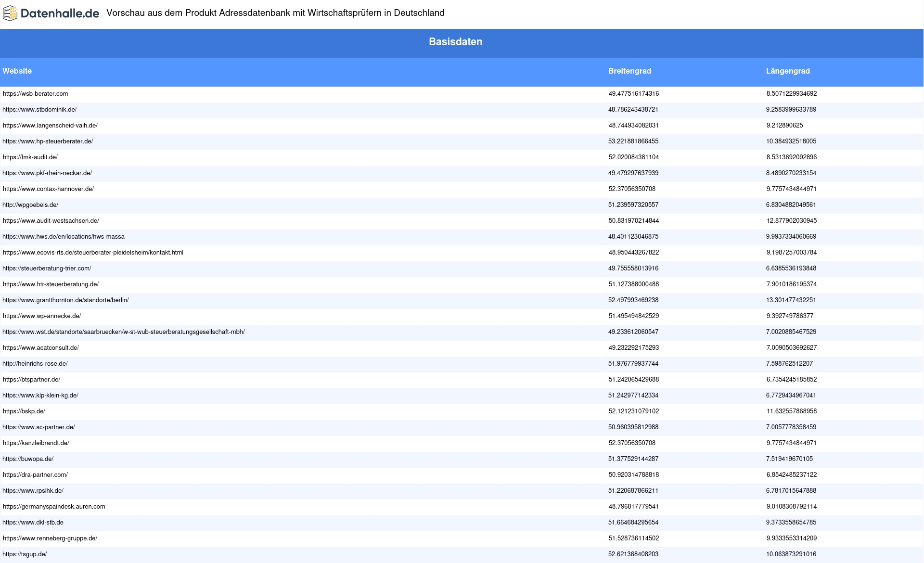This screenshot has width=924, height=563.
Task: Select latitude value 52.020084381104
Action: 634,157
